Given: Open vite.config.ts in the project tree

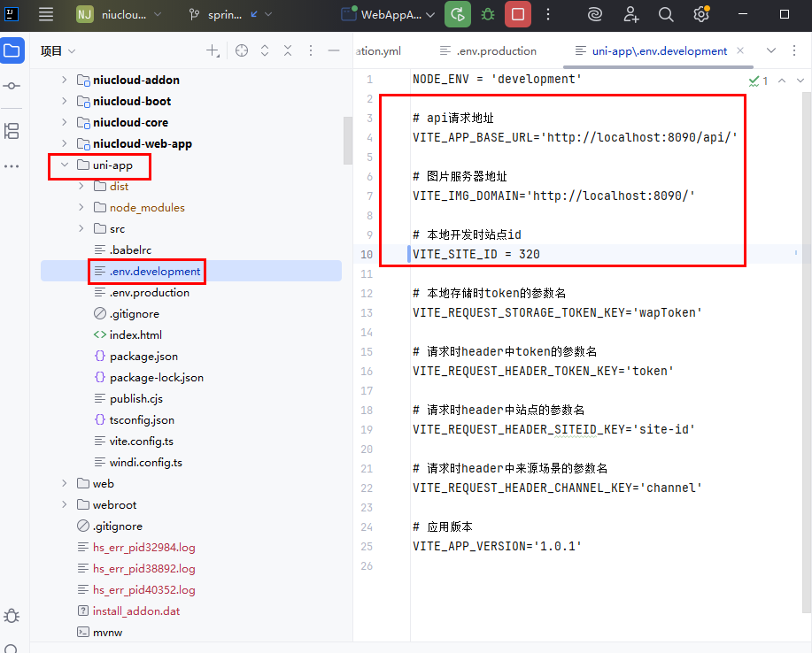Looking at the screenshot, I should [141, 441].
